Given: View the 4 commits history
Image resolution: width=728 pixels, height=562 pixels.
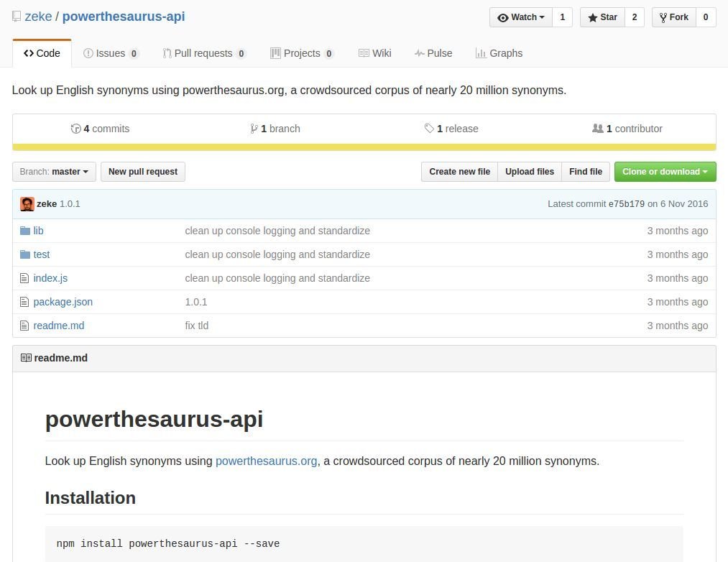Looking at the screenshot, I should pos(100,129).
